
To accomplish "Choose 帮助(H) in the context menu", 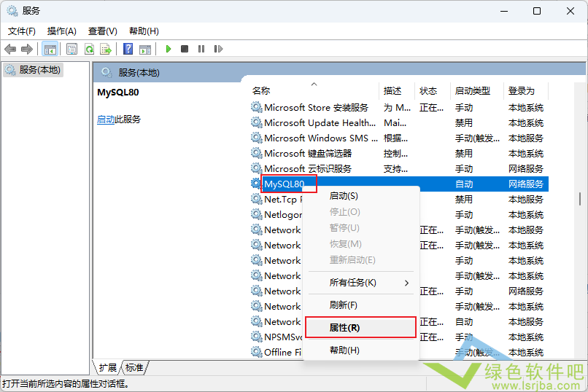I will point(360,350).
